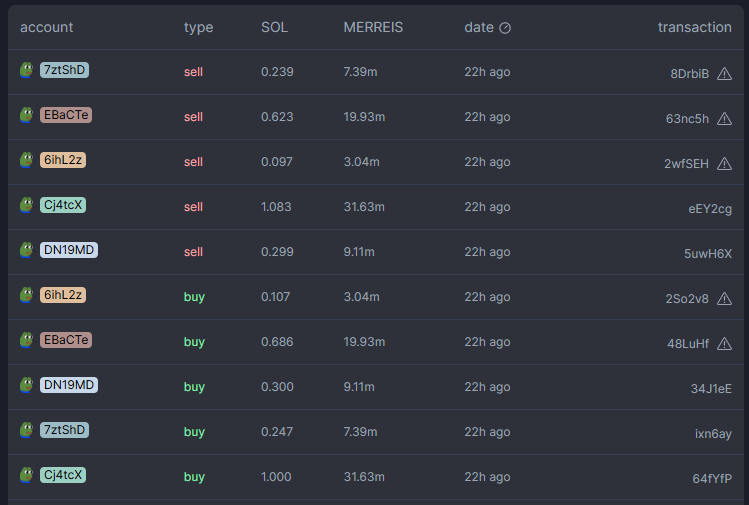Click the date column header
The image size is (749, 505).
(479, 27)
